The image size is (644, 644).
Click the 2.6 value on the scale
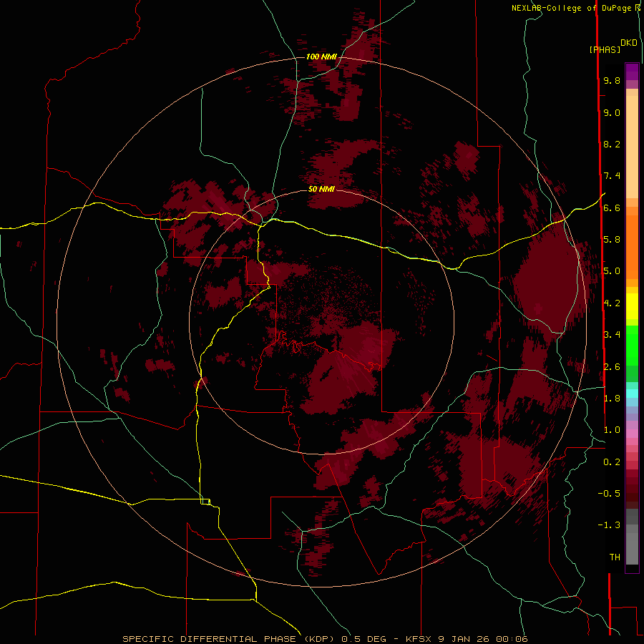pos(612,367)
